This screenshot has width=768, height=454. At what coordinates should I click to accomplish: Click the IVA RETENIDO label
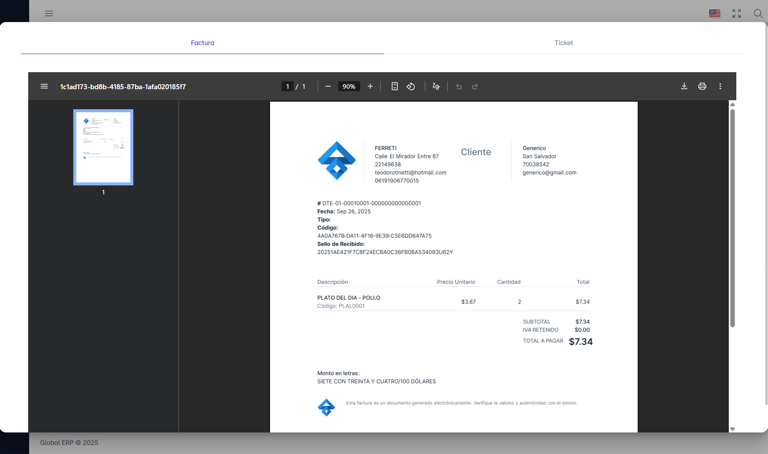pos(540,330)
